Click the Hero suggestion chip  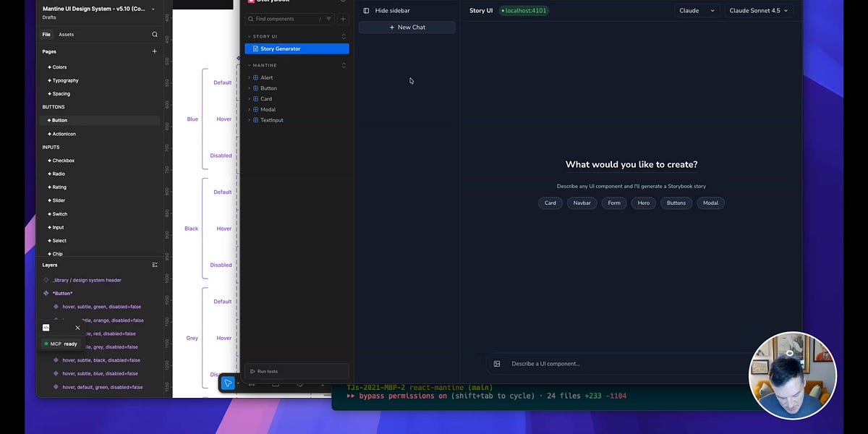tap(644, 203)
